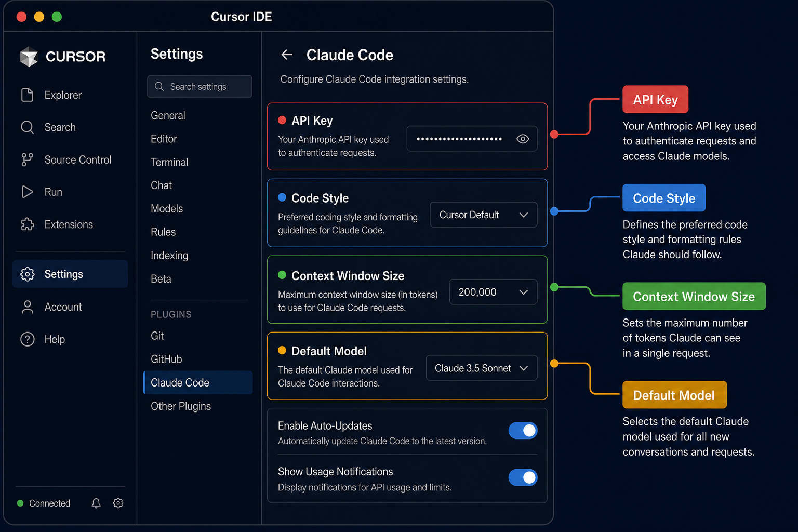The width and height of the screenshot is (798, 532).
Task: Click the Enable Auto-Updates label
Action: [x=325, y=425]
